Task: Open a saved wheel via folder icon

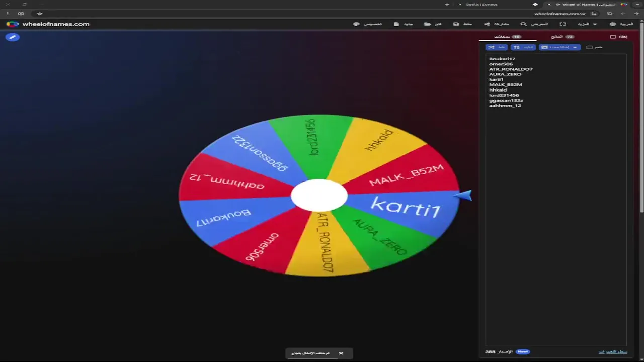Action: tap(433, 24)
